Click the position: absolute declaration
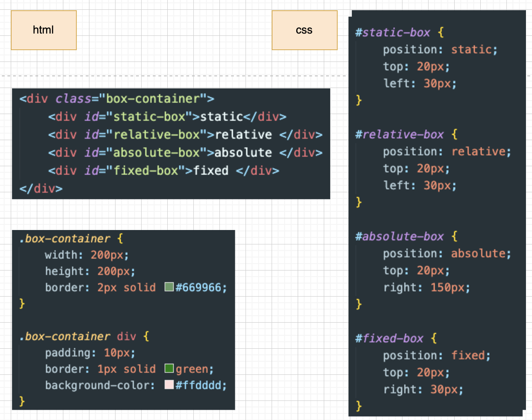 [x=447, y=253]
